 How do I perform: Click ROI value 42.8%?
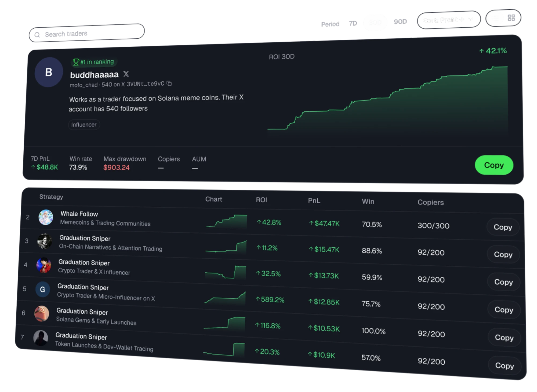coord(269,222)
